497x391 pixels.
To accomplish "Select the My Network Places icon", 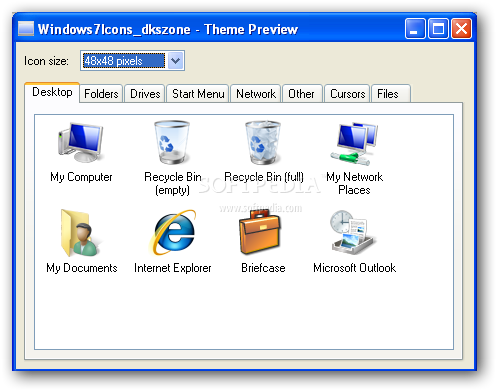I will [354, 144].
